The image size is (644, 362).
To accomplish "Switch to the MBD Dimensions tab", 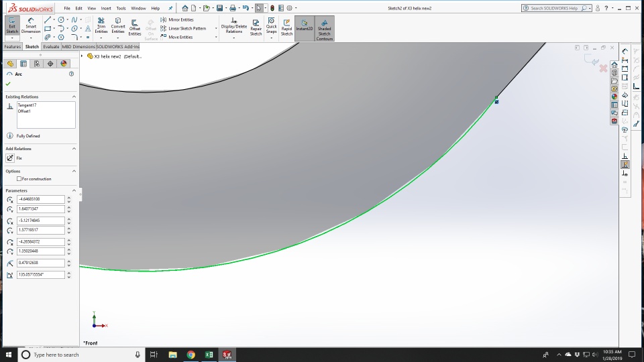I will coord(78,46).
